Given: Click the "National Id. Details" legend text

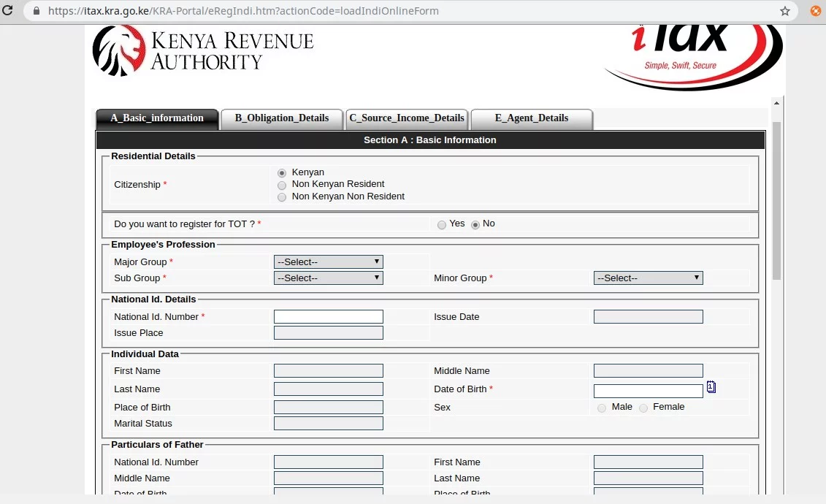Looking at the screenshot, I should 153,299.
